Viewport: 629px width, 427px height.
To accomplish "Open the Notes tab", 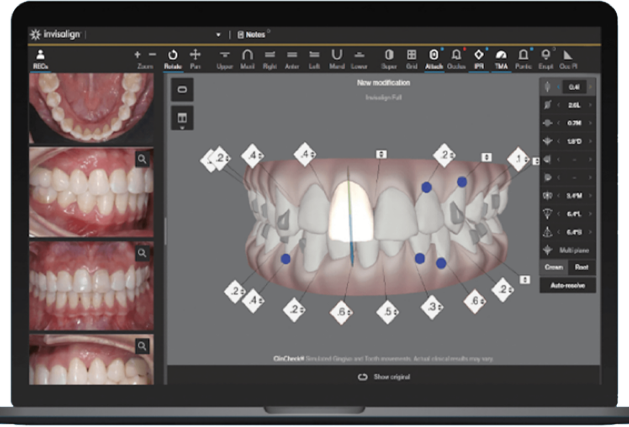I will pyautogui.click(x=252, y=35).
